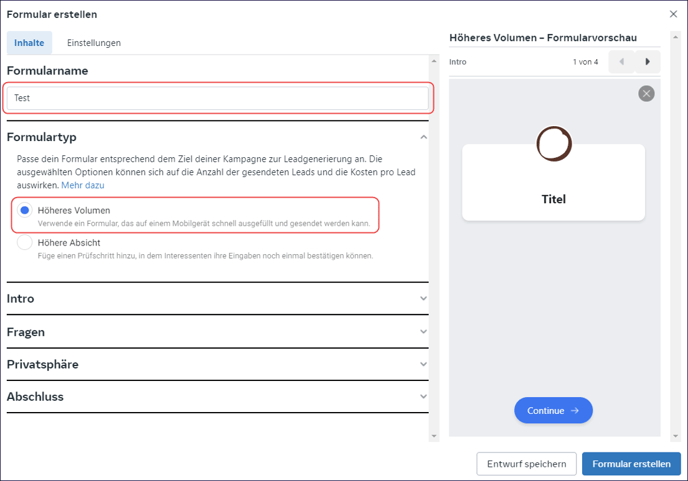This screenshot has width=688, height=481.
Task: Switch to the Einstellungen tab
Action: pos(94,43)
